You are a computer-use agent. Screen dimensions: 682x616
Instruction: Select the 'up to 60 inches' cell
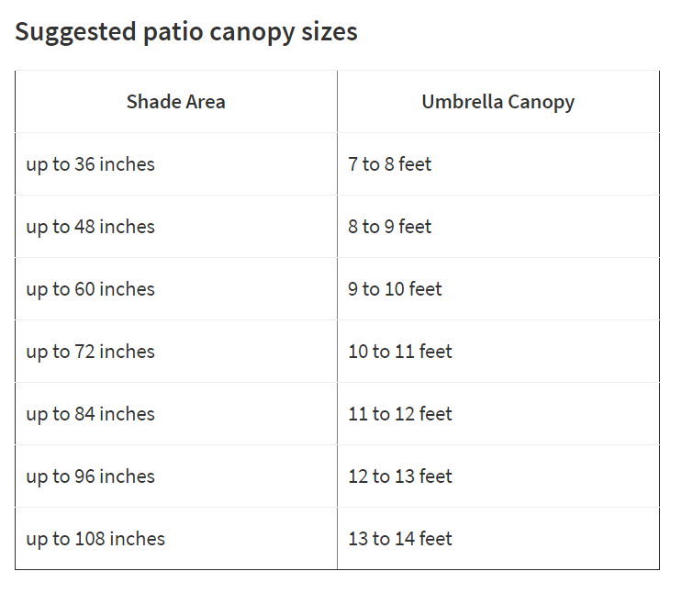pos(91,289)
